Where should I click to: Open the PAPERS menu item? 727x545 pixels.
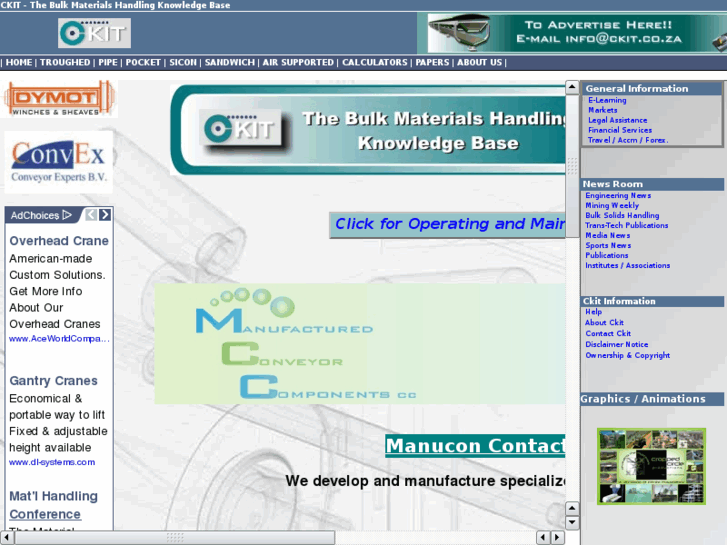[x=432, y=62]
